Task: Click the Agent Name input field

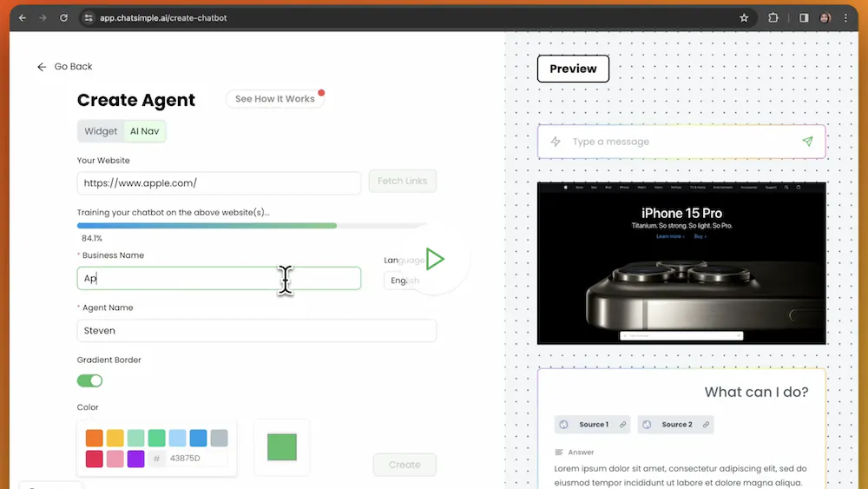Action: click(x=256, y=331)
